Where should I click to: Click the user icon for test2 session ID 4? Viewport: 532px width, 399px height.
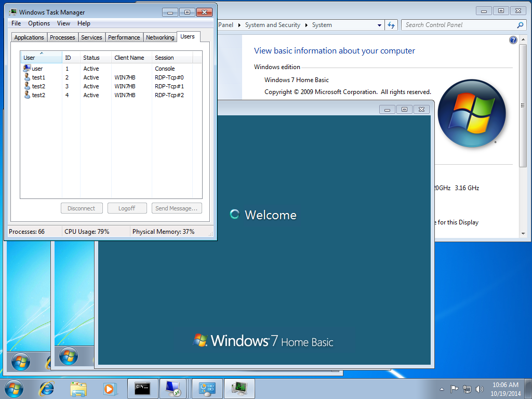point(27,95)
